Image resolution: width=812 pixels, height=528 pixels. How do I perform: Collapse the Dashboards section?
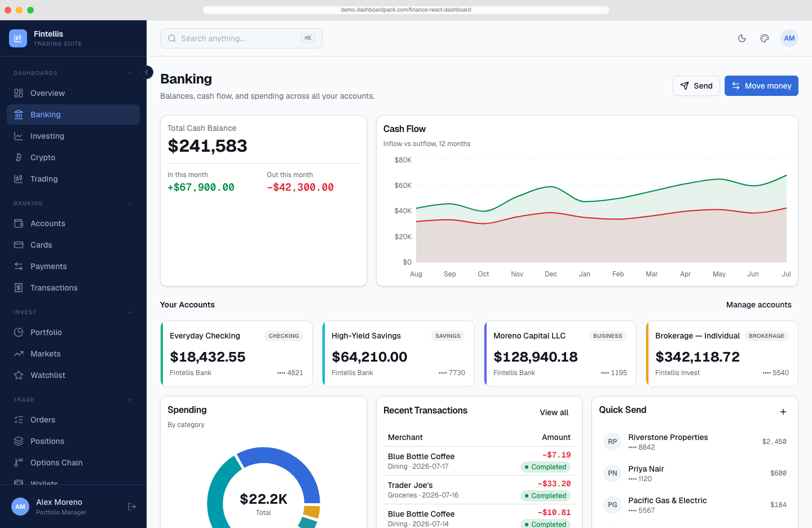pyautogui.click(x=130, y=73)
